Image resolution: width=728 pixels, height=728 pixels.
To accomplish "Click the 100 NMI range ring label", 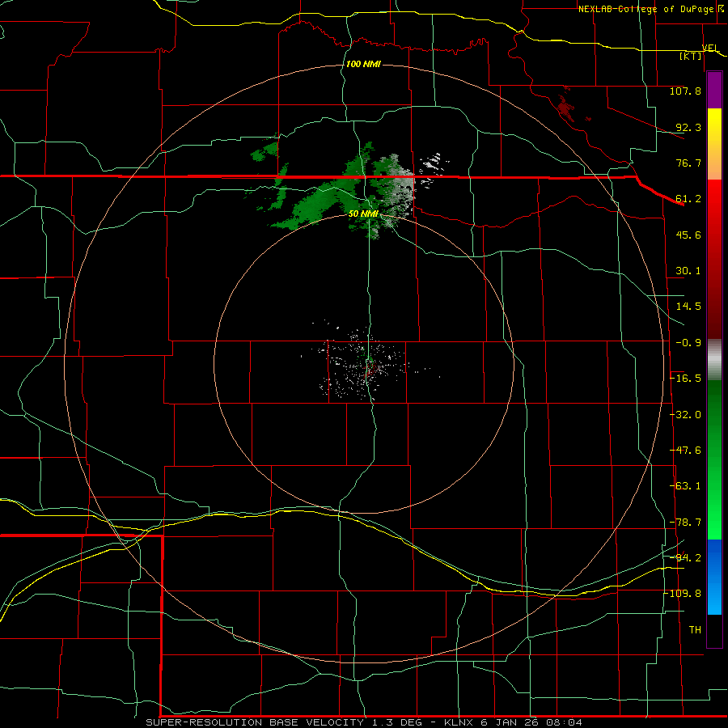I will coord(363,64).
